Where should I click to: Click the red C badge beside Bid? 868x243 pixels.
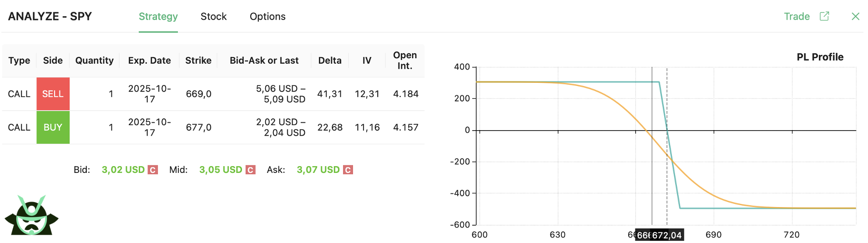(153, 170)
